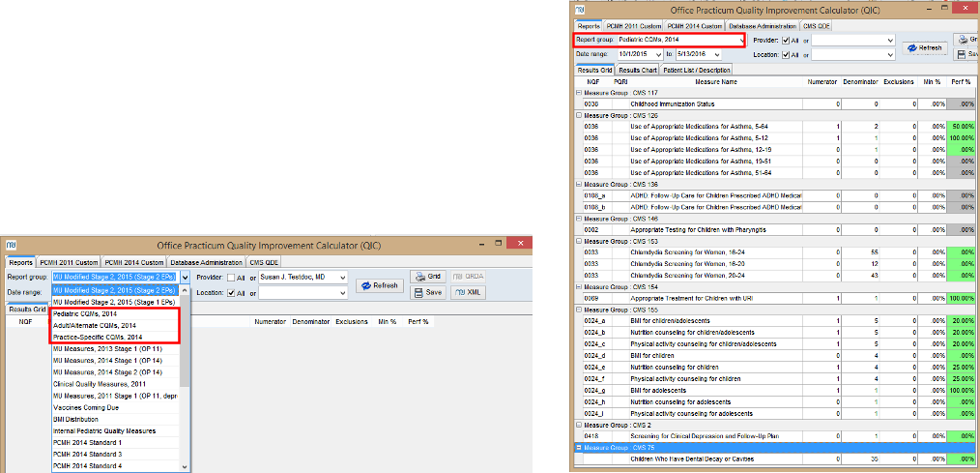Collapse Measure Group CMS 2
This screenshot has width=980, height=473.
(x=579, y=425)
